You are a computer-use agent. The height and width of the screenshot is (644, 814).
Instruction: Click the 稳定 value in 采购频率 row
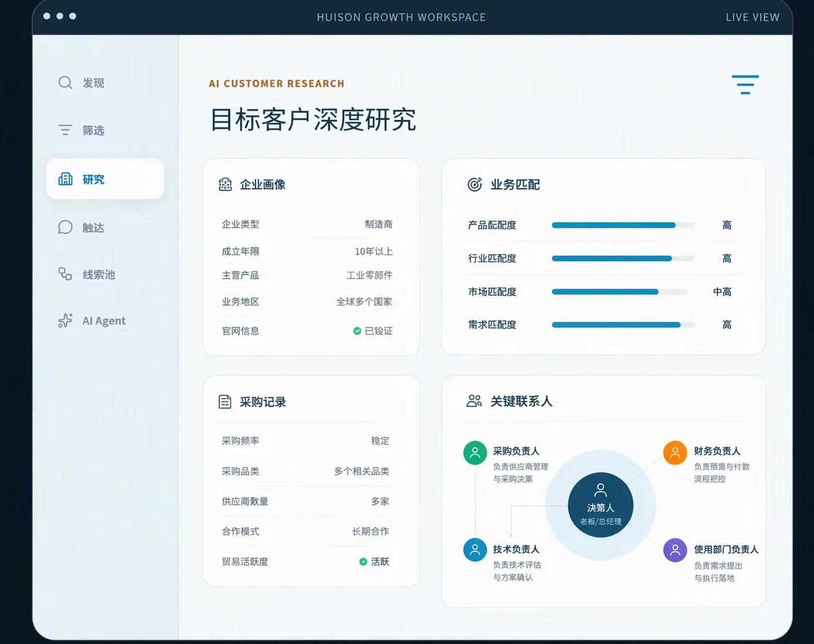click(x=380, y=440)
